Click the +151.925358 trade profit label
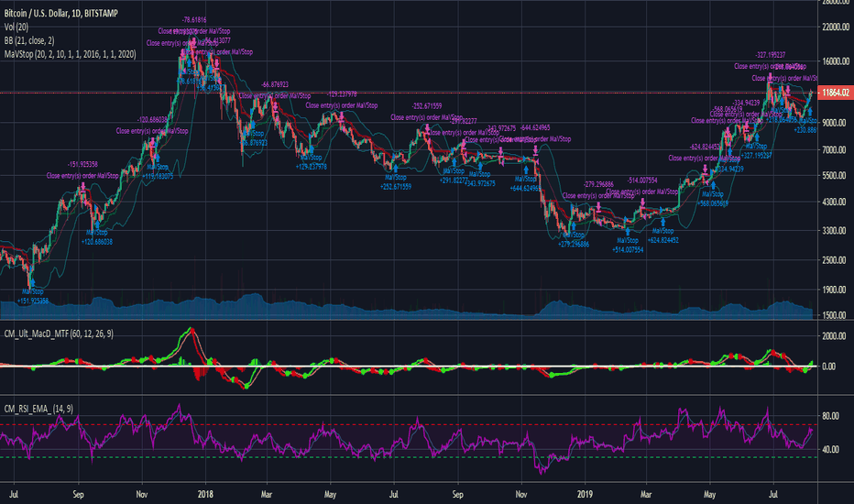This screenshot has width=854, height=504. pos(33,301)
